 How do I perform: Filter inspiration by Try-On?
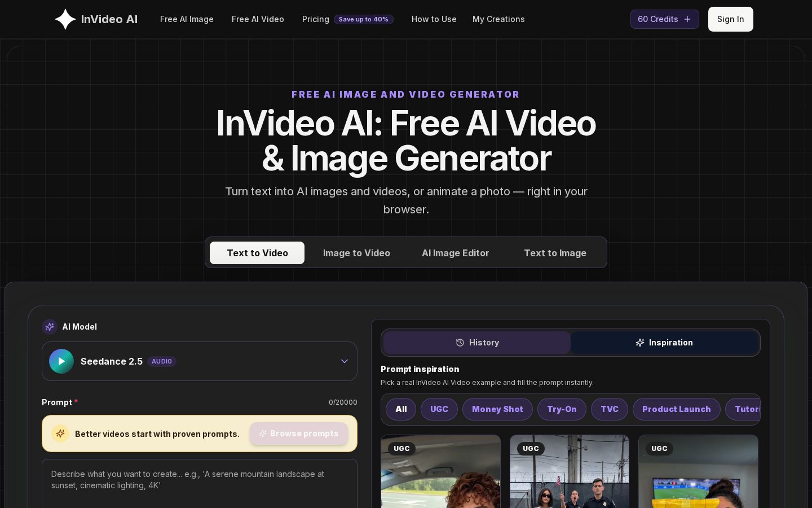(x=562, y=409)
